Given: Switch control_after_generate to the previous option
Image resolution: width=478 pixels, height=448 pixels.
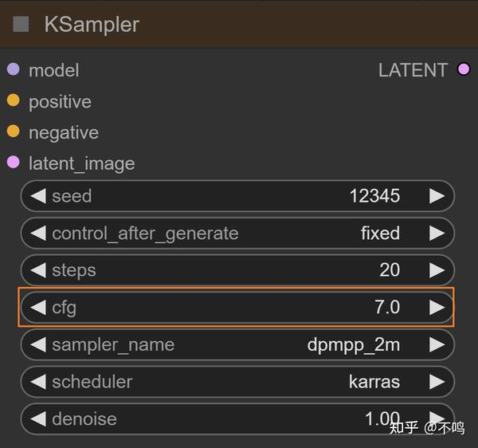Looking at the screenshot, I should [37, 233].
